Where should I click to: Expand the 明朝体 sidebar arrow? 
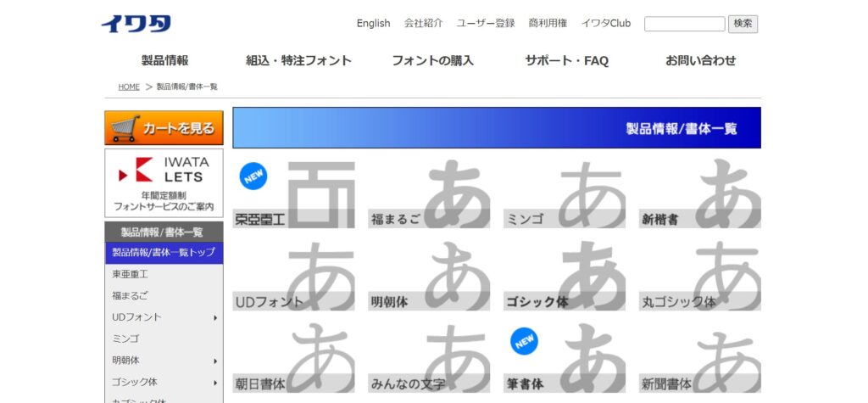(x=214, y=361)
